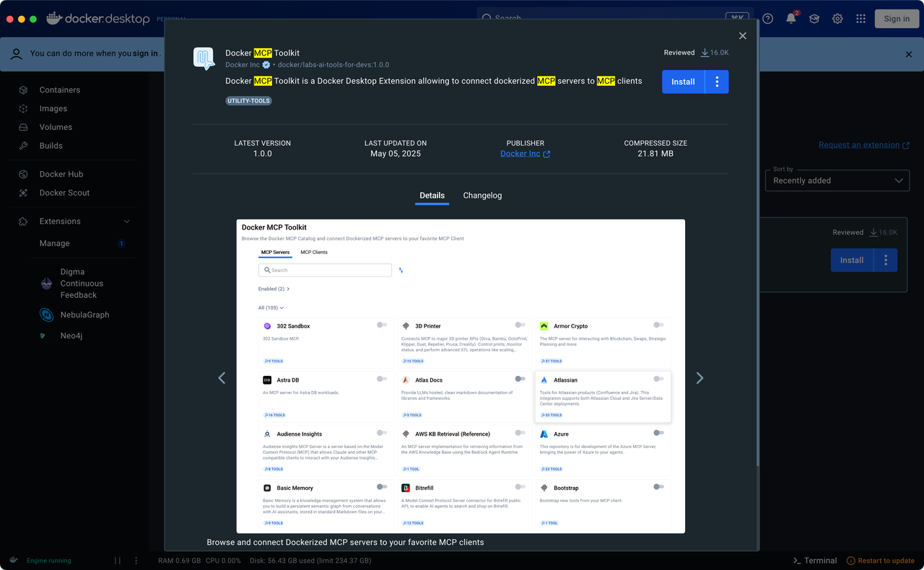Screen dimensions: 924x570
Task: Click download icon beside 16.0K in dialog
Action: point(705,53)
